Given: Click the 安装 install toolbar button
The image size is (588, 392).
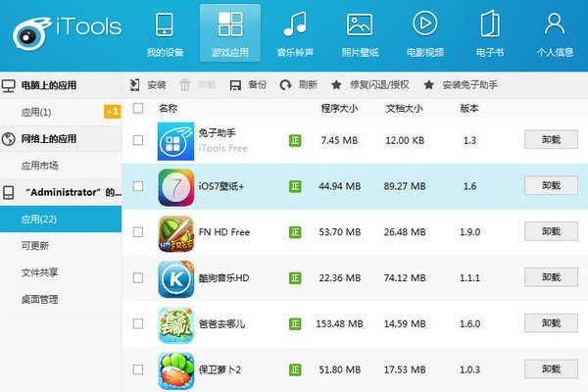Looking at the screenshot, I should pos(148,85).
